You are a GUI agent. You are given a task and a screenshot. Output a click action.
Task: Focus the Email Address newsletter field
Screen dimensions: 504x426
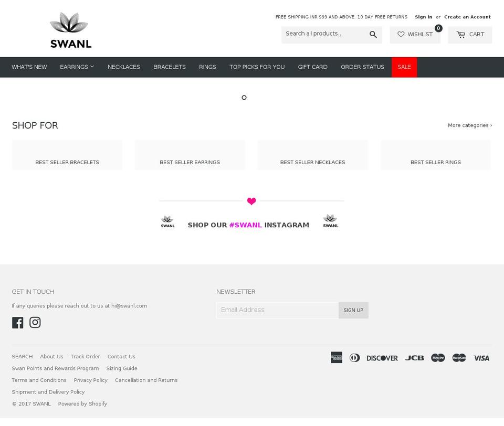coord(277,310)
